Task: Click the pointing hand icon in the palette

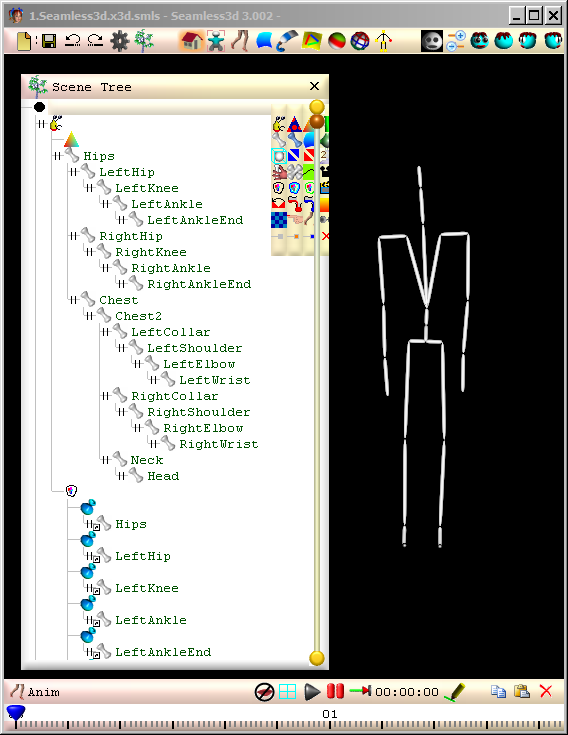Action: point(294,220)
